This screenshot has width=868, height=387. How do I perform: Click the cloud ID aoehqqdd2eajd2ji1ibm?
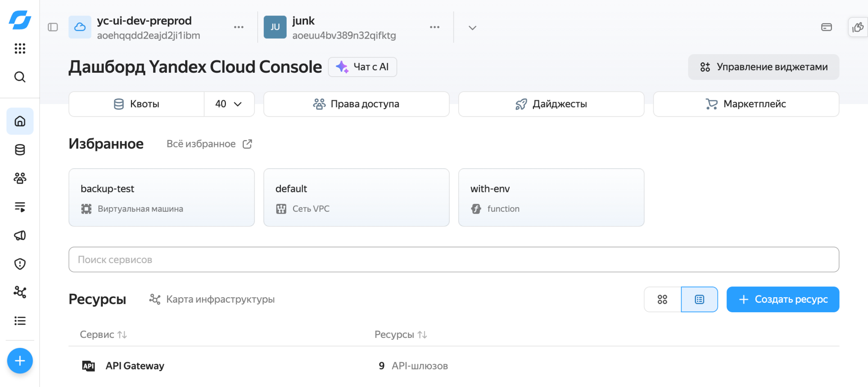click(x=148, y=36)
